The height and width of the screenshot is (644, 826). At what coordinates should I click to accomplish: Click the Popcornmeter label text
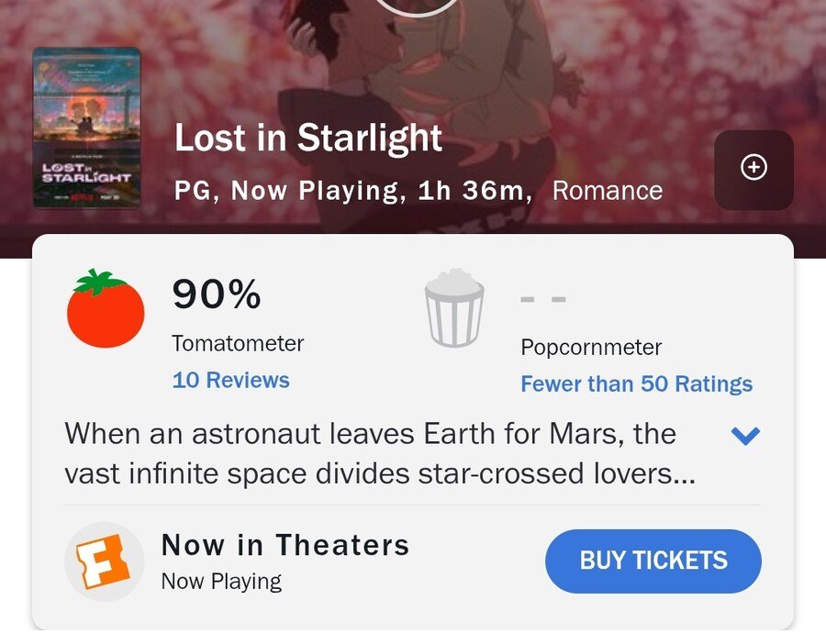[x=591, y=348]
